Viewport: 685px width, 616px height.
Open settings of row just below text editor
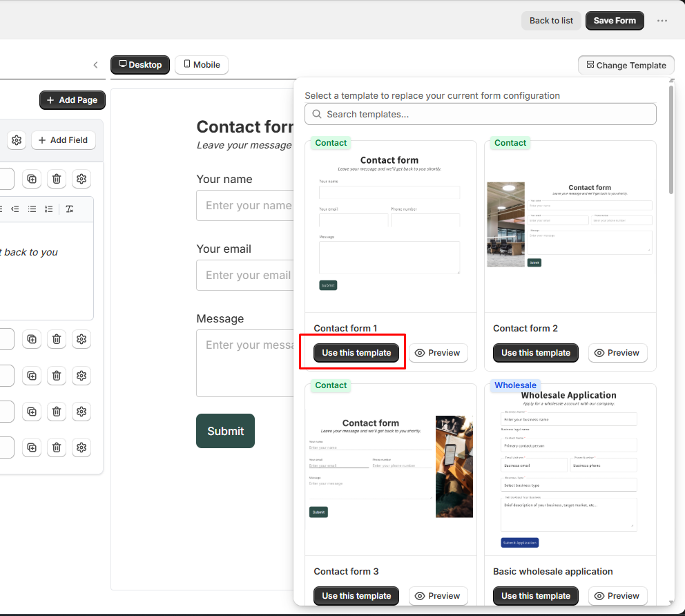[81, 339]
